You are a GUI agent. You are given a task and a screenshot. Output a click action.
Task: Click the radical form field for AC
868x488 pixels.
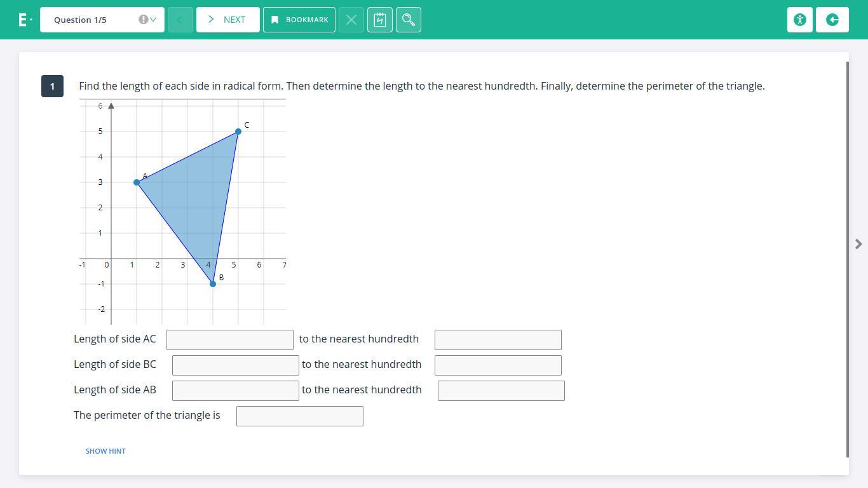(x=230, y=340)
